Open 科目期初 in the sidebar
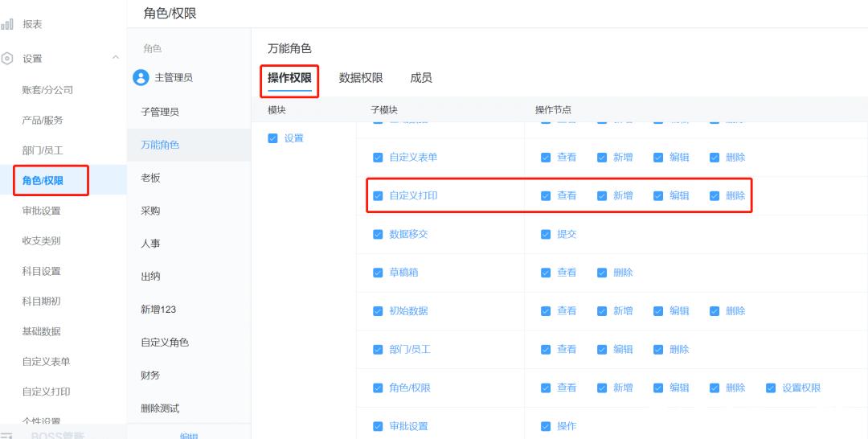Image resolution: width=868 pixels, height=439 pixels. point(42,302)
